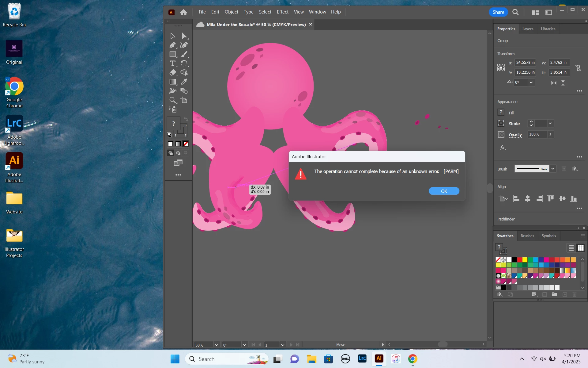Select the Eraser tool
This screenshot has width=588, height=368.
[172, 73]
